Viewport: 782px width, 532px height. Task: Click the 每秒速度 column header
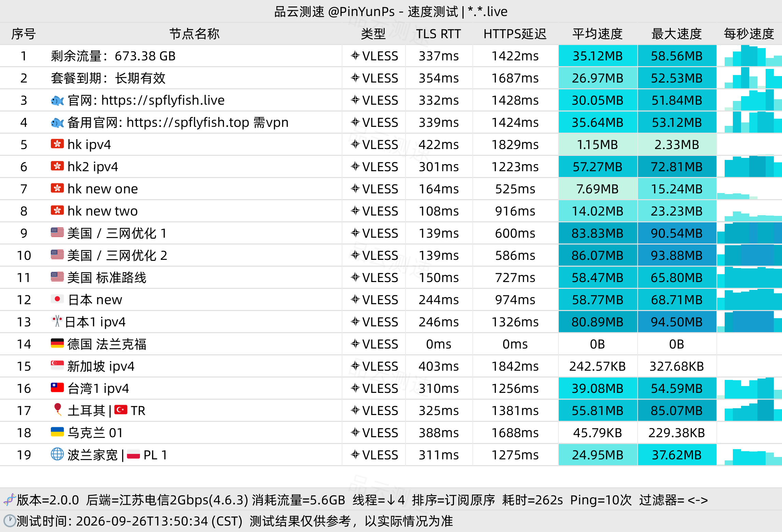[749, 34]
